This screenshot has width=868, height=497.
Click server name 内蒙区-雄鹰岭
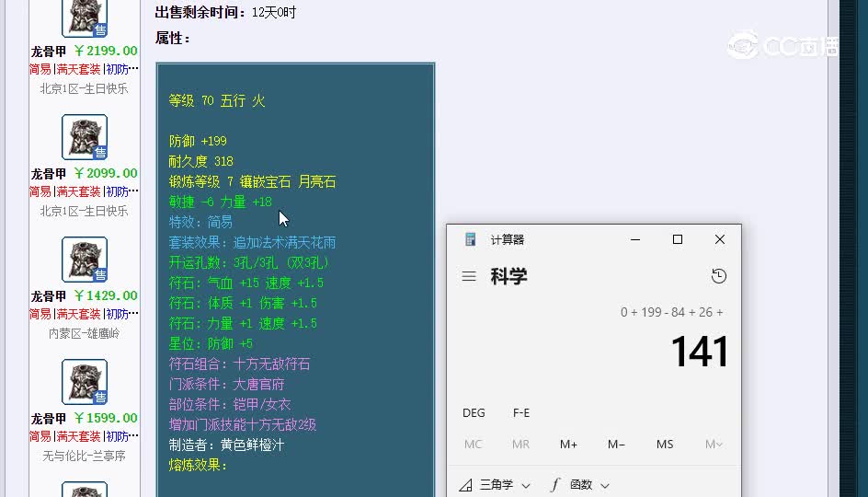click(85, 333)
